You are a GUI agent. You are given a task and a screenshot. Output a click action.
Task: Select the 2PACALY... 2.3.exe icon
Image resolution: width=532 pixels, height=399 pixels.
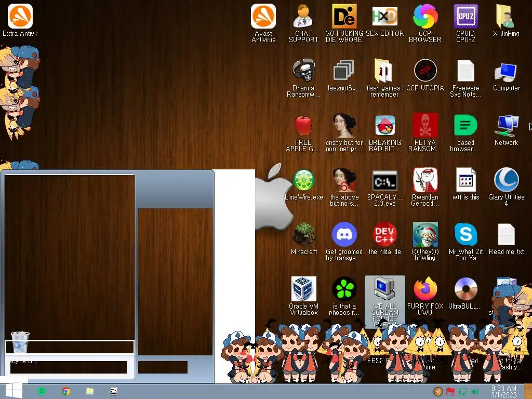tap(384, 187)
